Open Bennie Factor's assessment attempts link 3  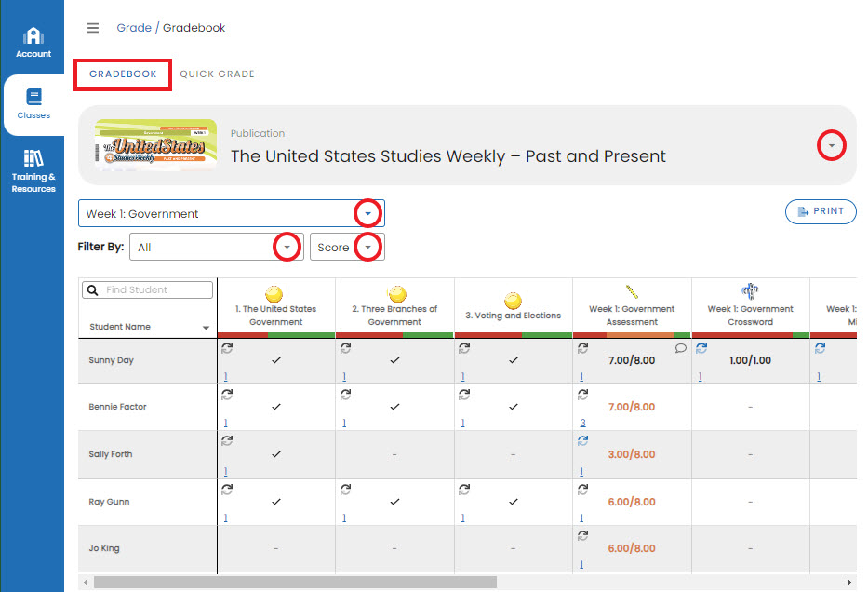pyautogui.click(x=582, y=424)
